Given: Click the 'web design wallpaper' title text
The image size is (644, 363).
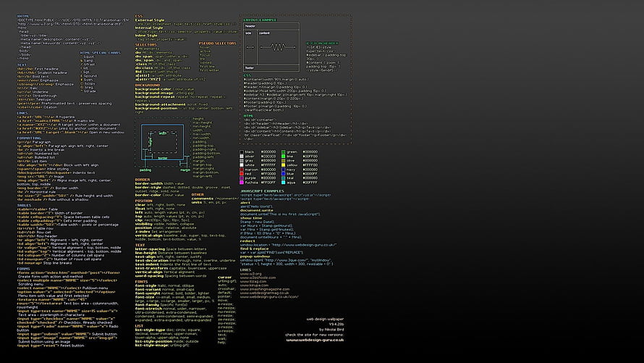Looking at the screenshot, I should pos(325,319).
